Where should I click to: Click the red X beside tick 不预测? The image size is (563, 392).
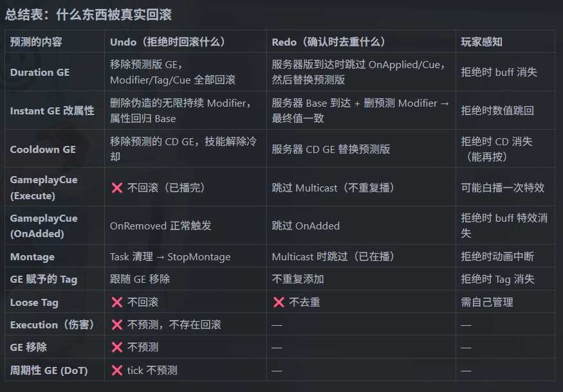(117, 370)
